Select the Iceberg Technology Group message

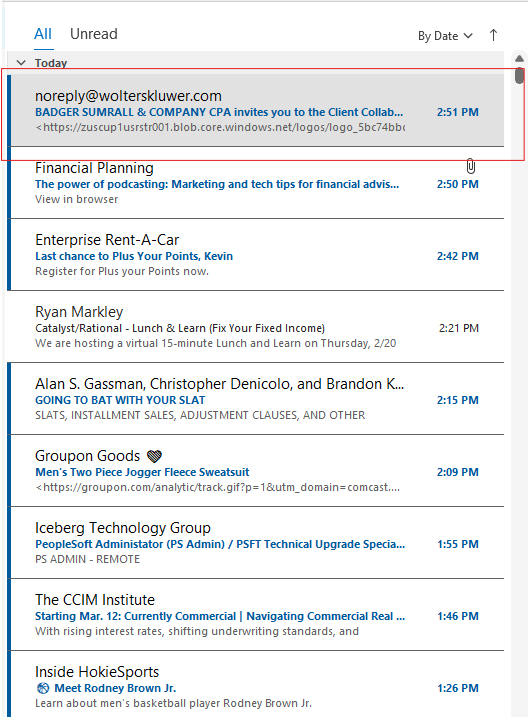pos(256,543)
